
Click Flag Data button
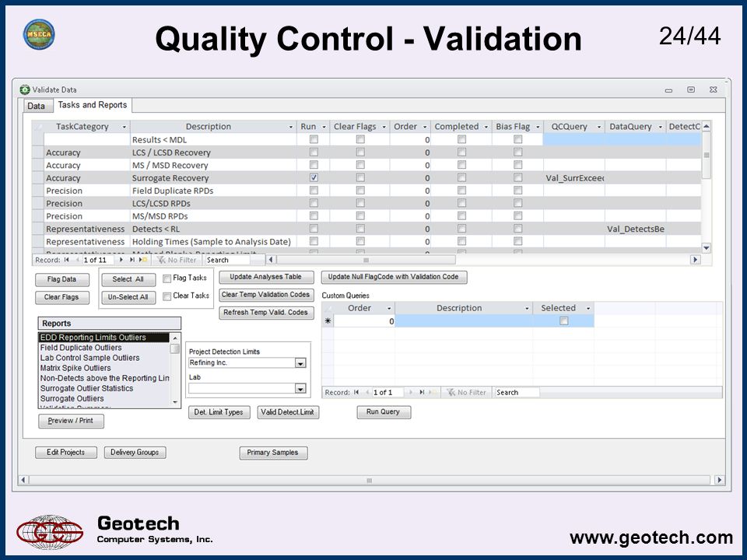62,279
